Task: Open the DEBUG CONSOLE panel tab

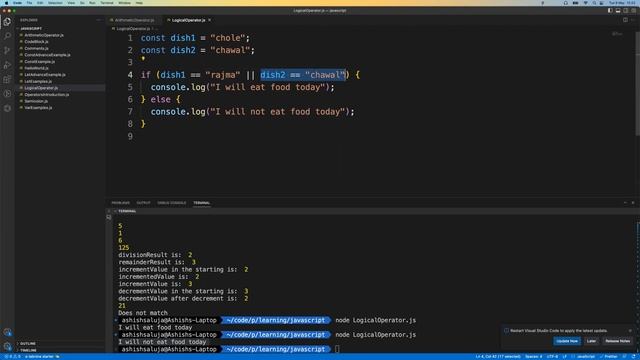Action: coord(171,203)
